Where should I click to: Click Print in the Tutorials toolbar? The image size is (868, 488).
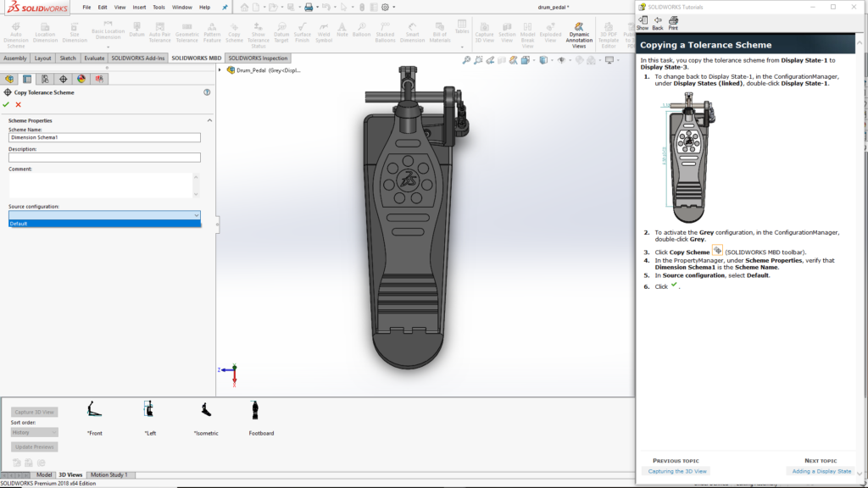(673, 23)
